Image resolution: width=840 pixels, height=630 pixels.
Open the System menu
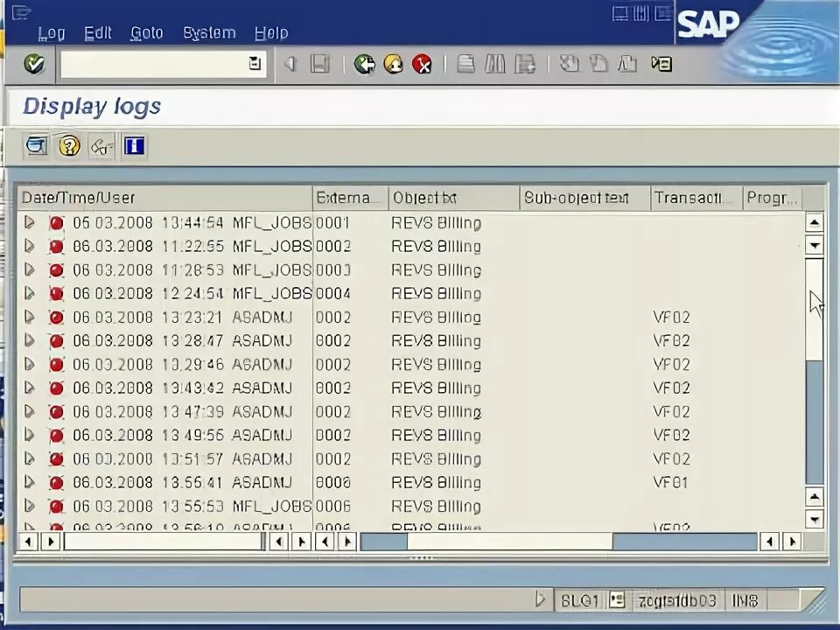(x=209, y=33)
